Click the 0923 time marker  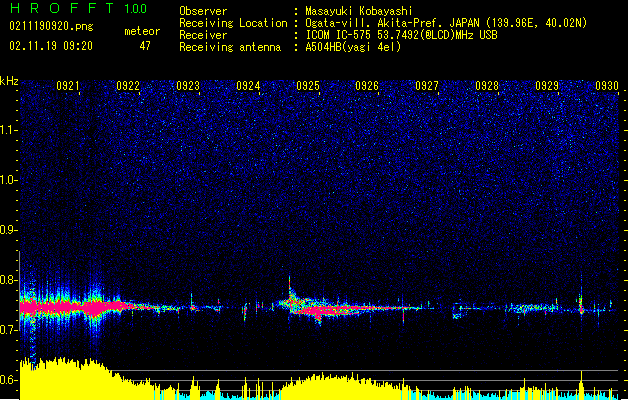pyautogui.click(x=188, y=86)
